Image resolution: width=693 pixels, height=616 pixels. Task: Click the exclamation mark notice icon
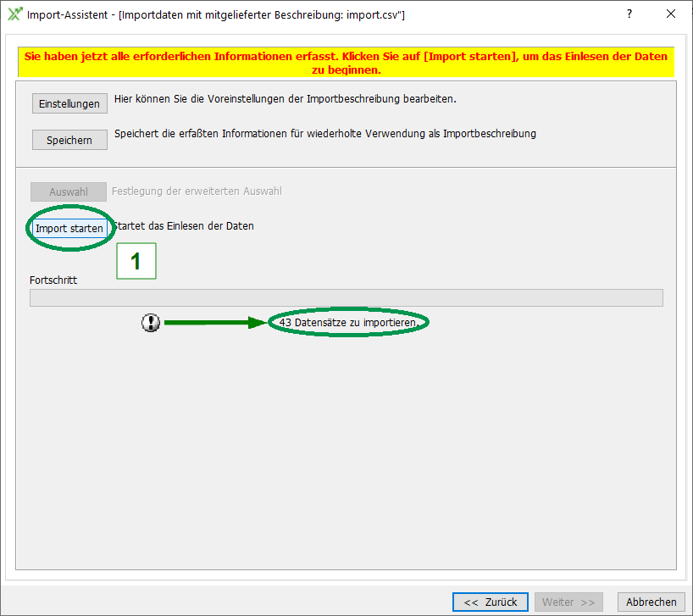point(151,323)
